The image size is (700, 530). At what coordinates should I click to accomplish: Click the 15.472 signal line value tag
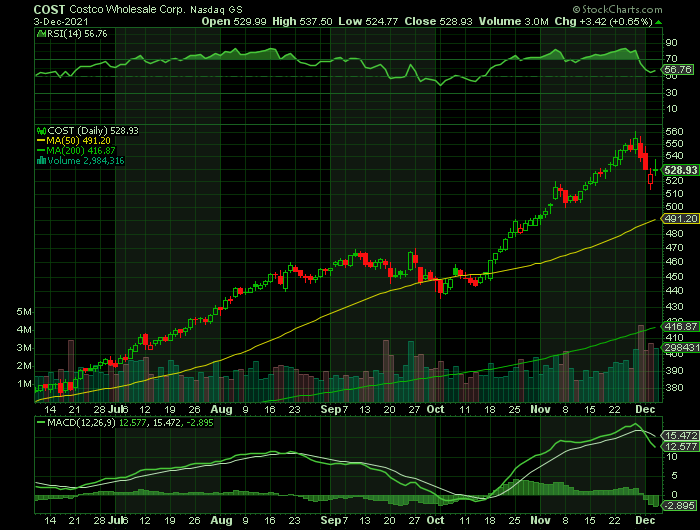point(680,435)
